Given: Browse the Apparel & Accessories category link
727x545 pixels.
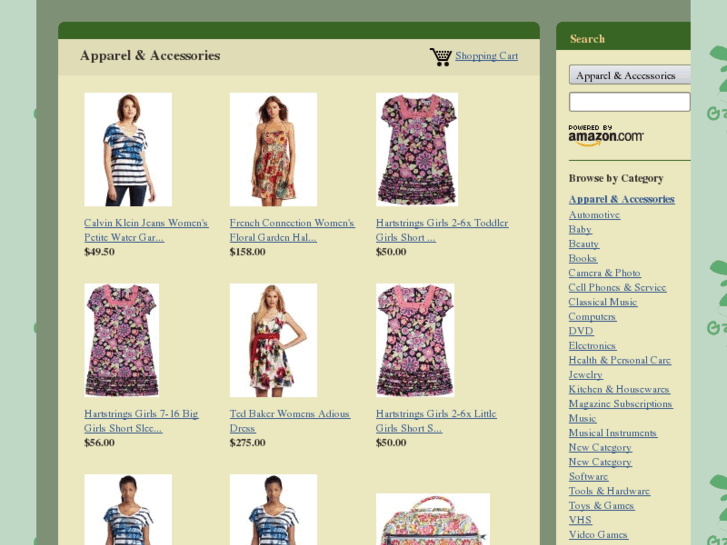Looking at the screenshot, I should point(621,199).
